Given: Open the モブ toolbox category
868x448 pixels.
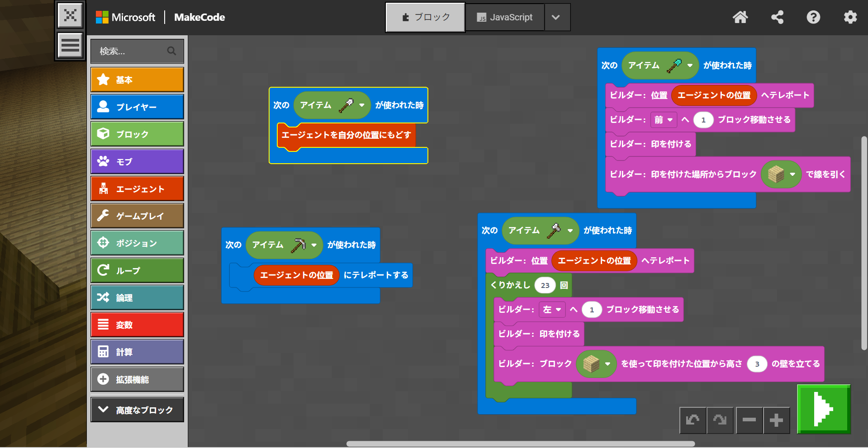Looking at the screenshot, I should pyautogui.click(x=137, y=161).
